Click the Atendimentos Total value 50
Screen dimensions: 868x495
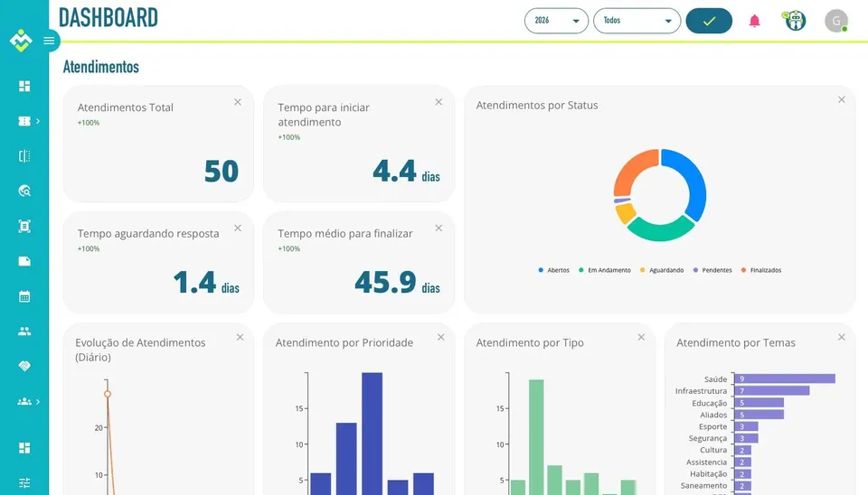click(x=222, y=171)
